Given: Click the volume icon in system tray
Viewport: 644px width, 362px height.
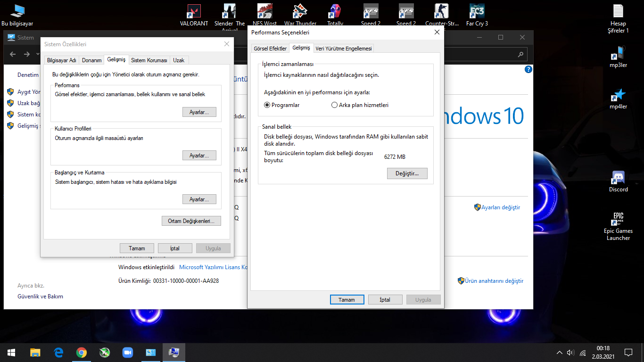Looking at the screenshot, I should click(570, 352).
